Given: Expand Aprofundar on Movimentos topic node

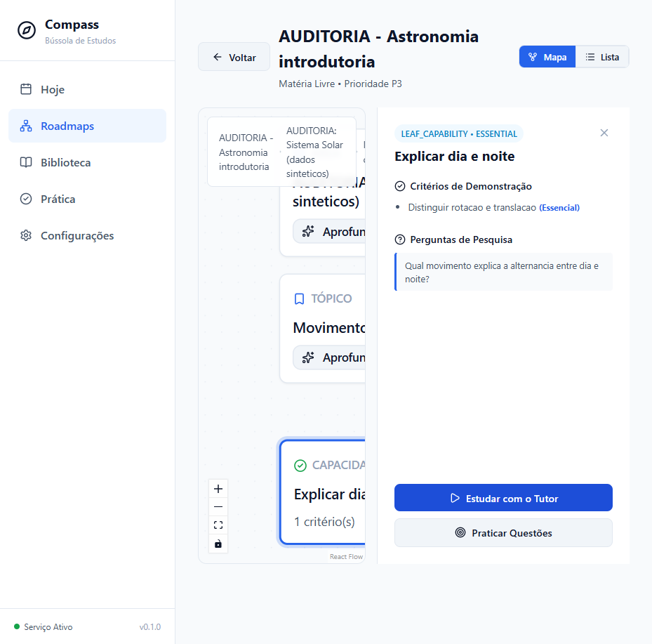Looking at the screenshot, I should tap(329, 357).
